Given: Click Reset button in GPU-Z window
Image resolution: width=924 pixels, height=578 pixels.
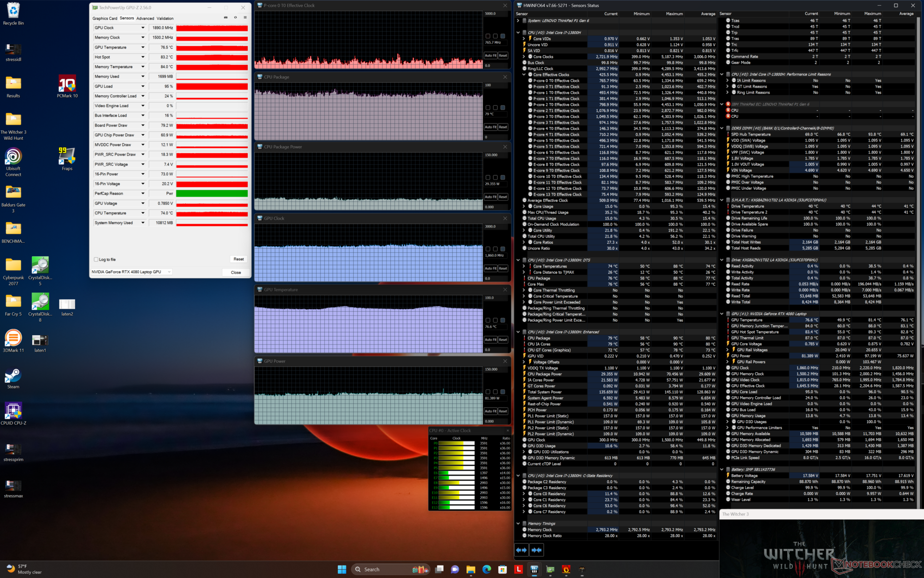Looking at the screenshot, I should click(239, 259).
